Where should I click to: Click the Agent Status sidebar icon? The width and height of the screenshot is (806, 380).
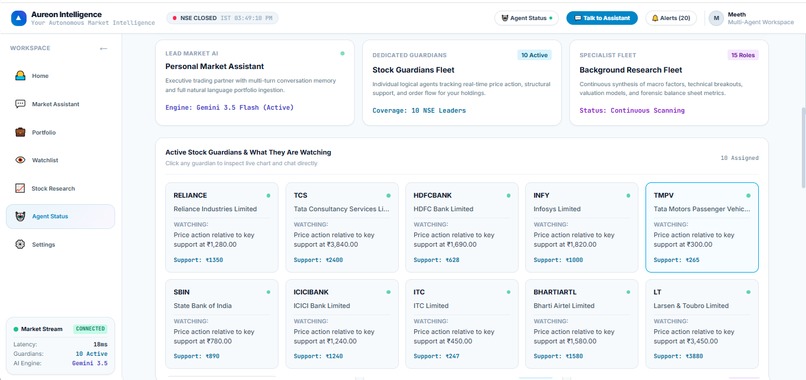click(x=20, y=216)
